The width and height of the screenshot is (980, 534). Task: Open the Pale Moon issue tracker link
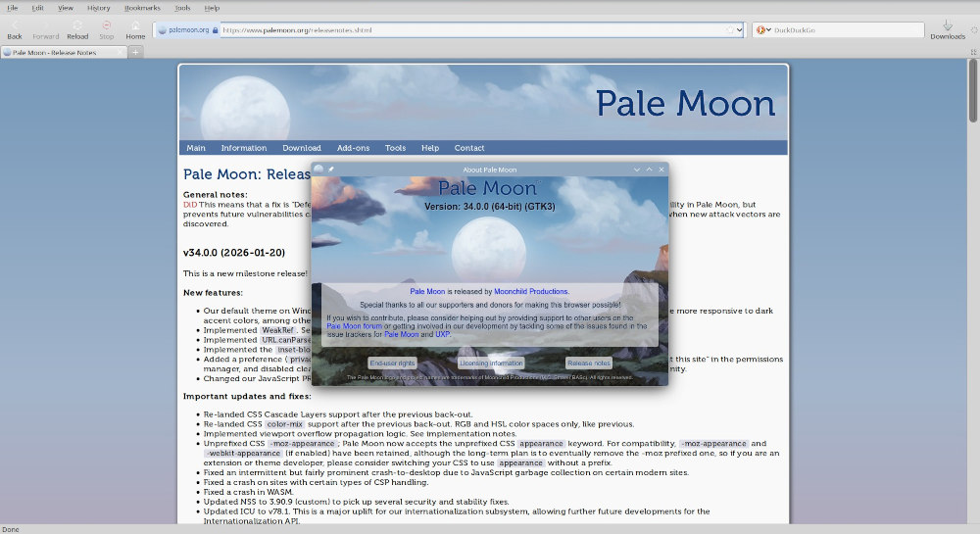[x=401, y=335]
